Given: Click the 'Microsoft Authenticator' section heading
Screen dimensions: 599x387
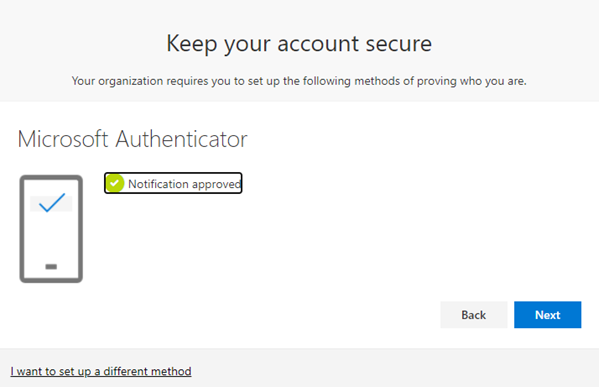Looking at the screenshot, I should [x=133, y=139].
